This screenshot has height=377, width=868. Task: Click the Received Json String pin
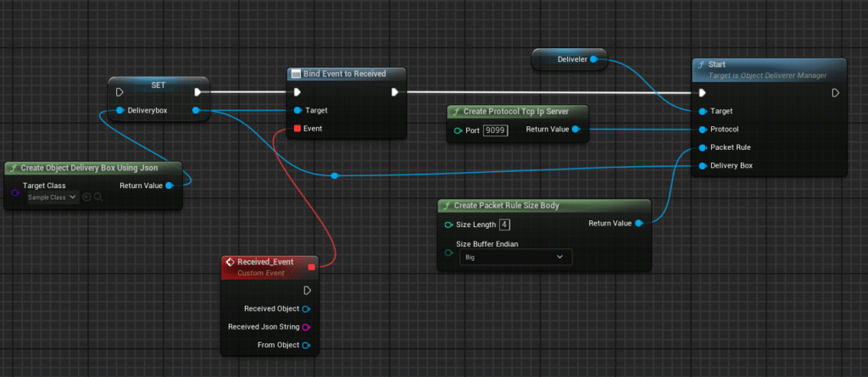pos(305,327)
